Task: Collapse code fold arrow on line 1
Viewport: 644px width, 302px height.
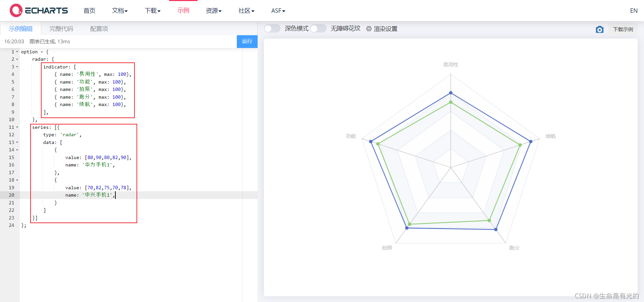Action: pos(17,52)
